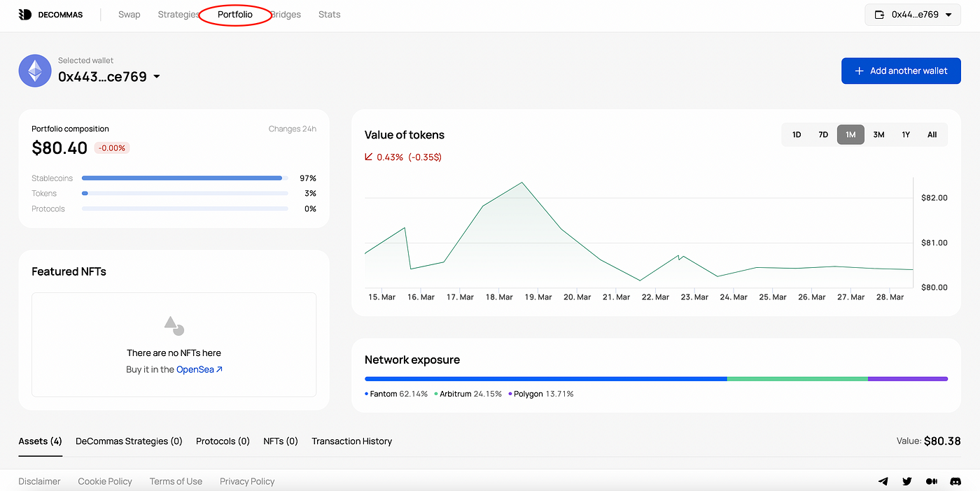Click the Polygon 13.71% legend label
This screenshot has height=491, width=980.
point(541,394)
